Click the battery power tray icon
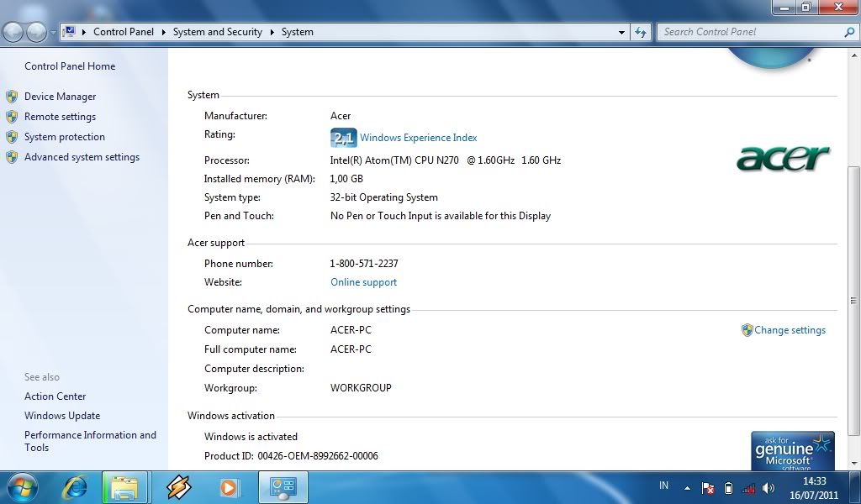The height and width of the screenshot is (504, 861). point(729,487)
